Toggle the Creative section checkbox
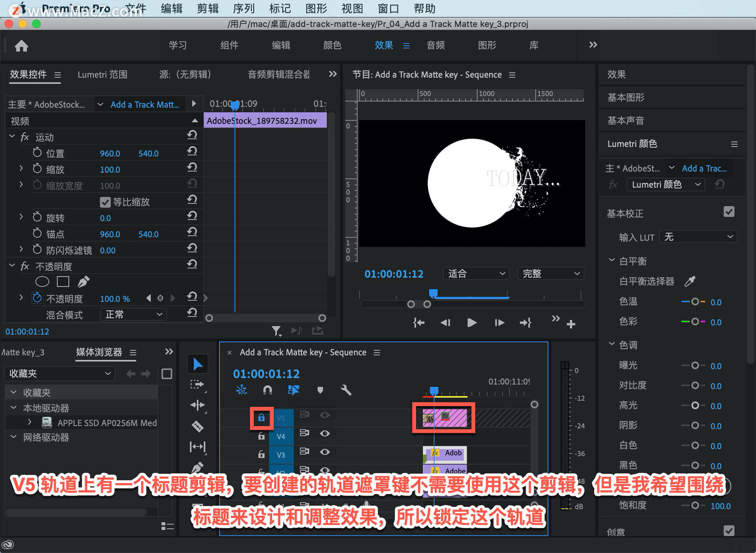 [x=729, y=531]
